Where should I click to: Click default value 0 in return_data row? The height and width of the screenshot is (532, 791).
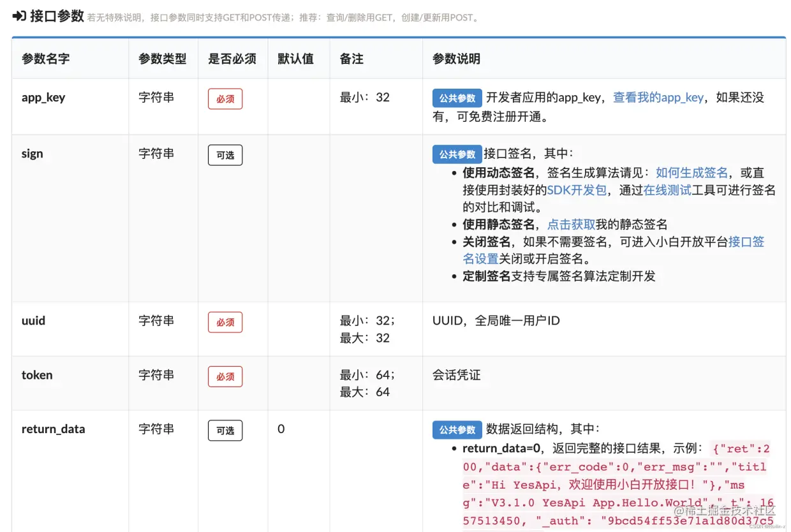point(281,429)
